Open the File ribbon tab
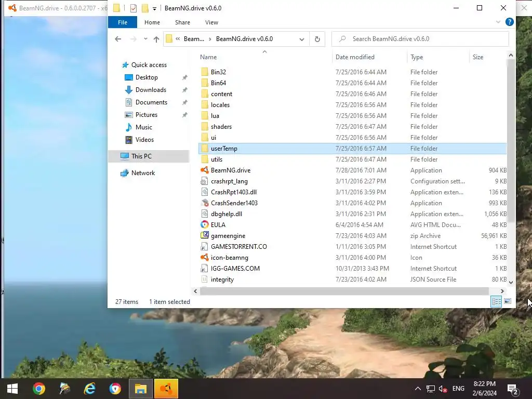Viewport: 532px width, 399px height. [123, 22]
